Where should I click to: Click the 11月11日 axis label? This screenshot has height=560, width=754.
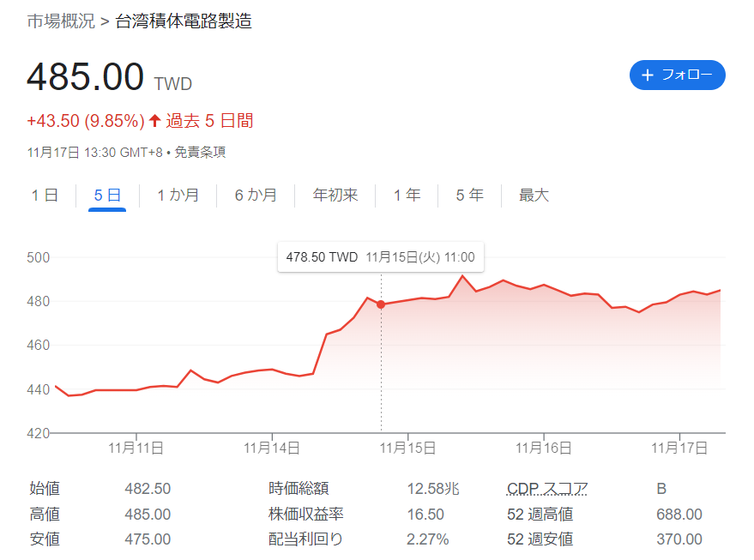(136, 448)
